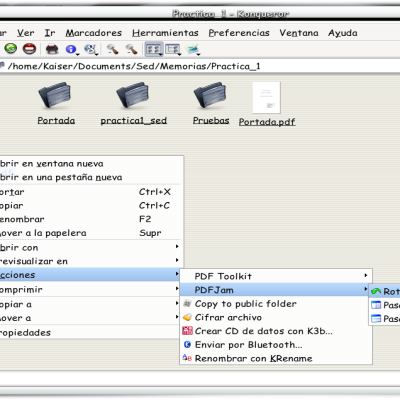Expand the PDF Toolkit submenu
400x400 pixels.
276,276
